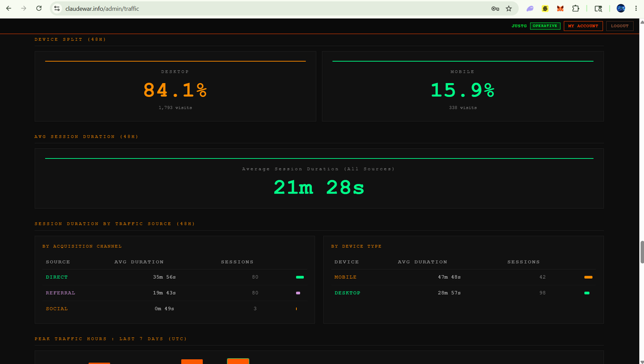Reload the traffic admin page

click(x=39, y=9)
